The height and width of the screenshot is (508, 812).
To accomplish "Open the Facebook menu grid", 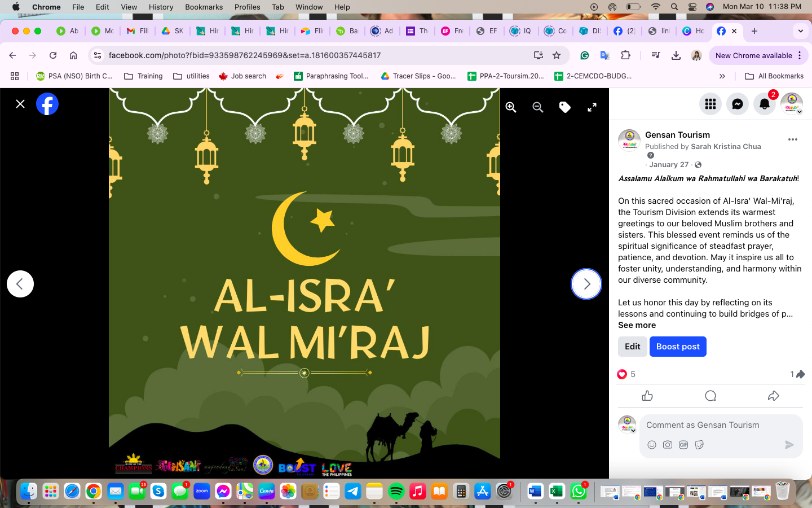I will pyautogui.click(x=710, y=104).
